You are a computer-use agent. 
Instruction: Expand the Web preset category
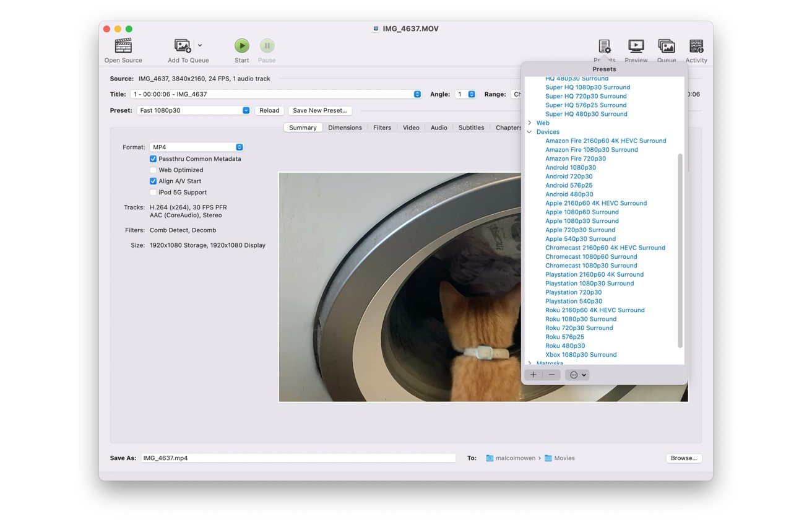point(530,123)
